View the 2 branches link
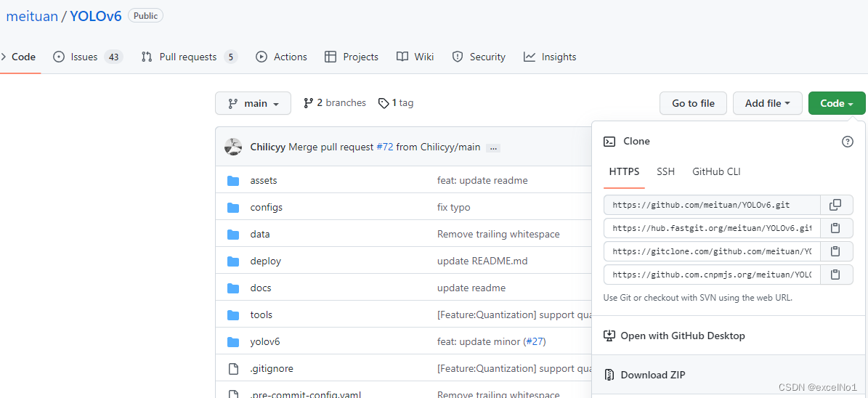The image size is (868, 398). tap(335, 103)
